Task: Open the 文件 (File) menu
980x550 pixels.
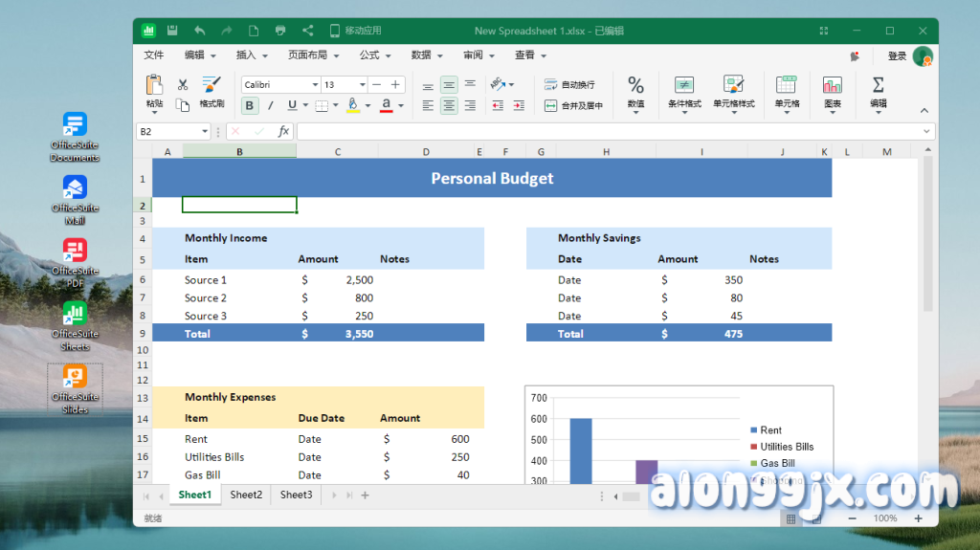Action: coord(154,55)
